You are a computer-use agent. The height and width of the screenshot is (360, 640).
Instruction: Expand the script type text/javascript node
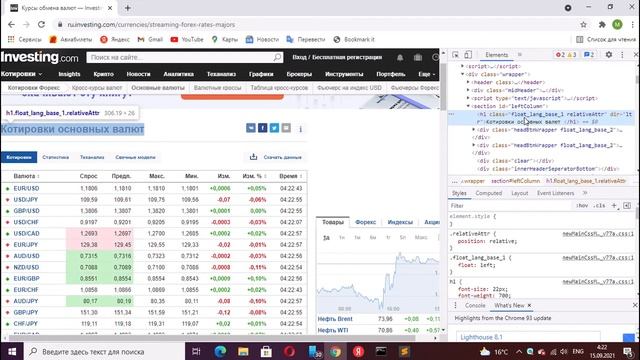click(x=468, y=98)
